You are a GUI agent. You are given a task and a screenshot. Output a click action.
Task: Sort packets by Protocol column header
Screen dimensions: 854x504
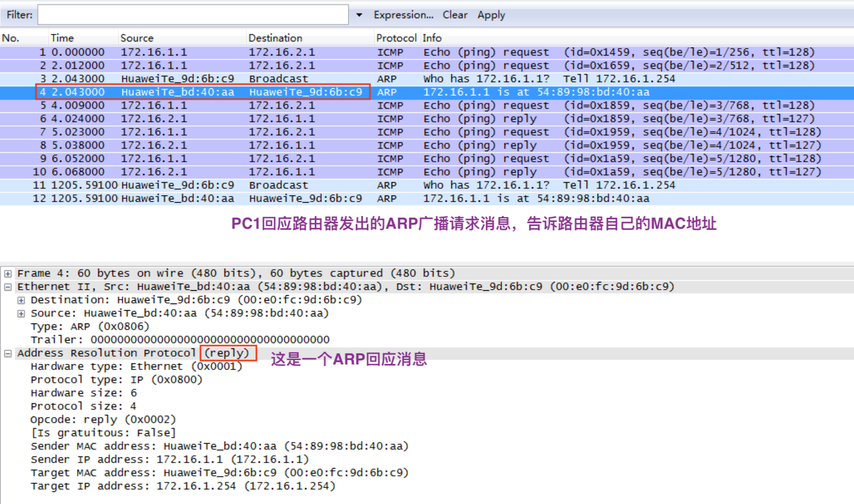[x=396, y=38]
